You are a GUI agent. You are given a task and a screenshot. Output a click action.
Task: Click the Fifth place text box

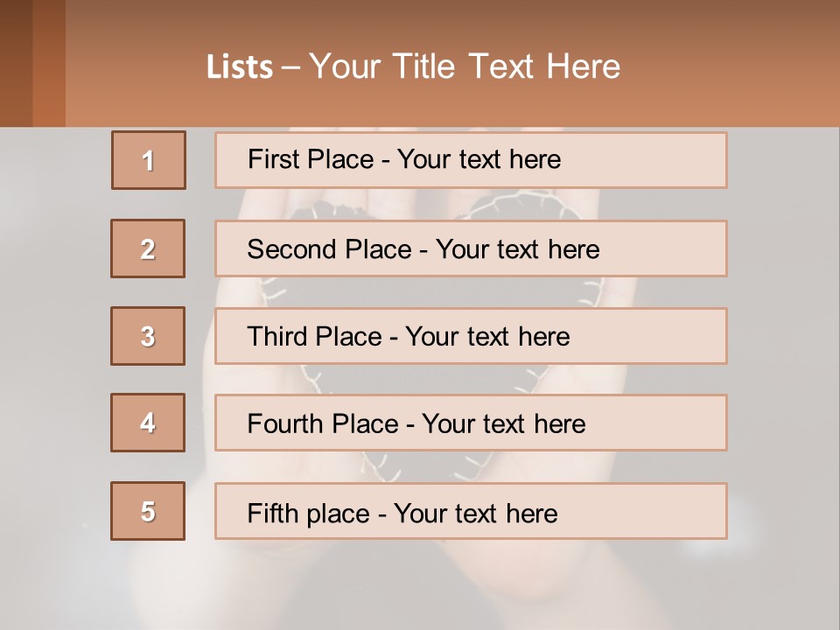(x=471, y=511)
